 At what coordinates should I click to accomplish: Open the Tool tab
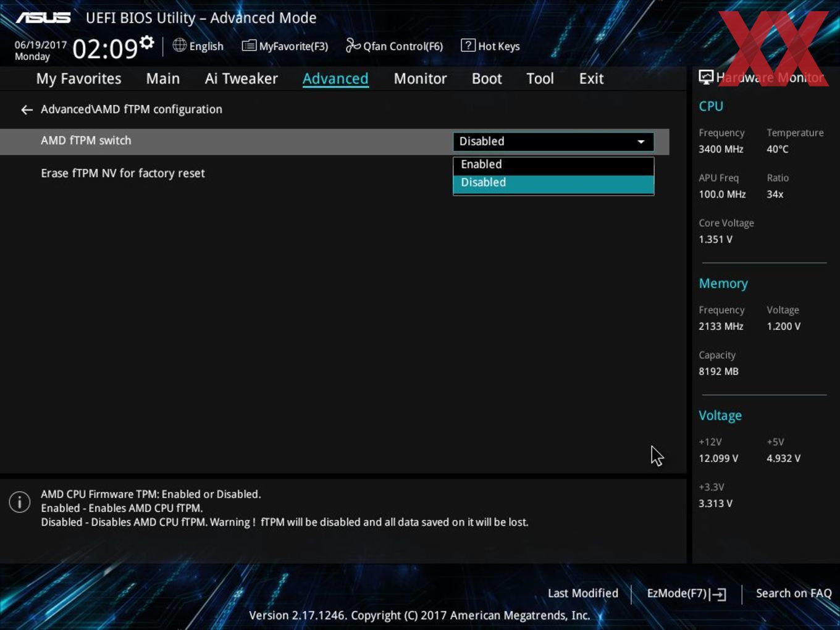[x=540, y=79]
